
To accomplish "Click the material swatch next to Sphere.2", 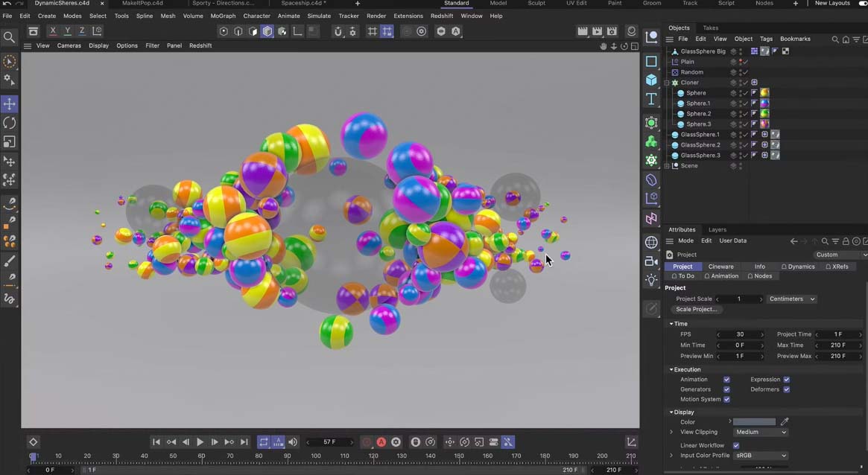I will pyautogui.click(x=764, y=113).
